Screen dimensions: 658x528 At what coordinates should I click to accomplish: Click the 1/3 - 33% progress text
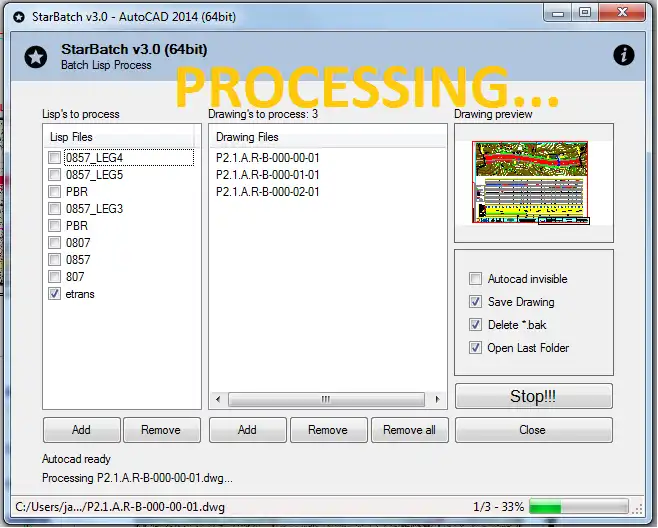click(x=499, y=507)
